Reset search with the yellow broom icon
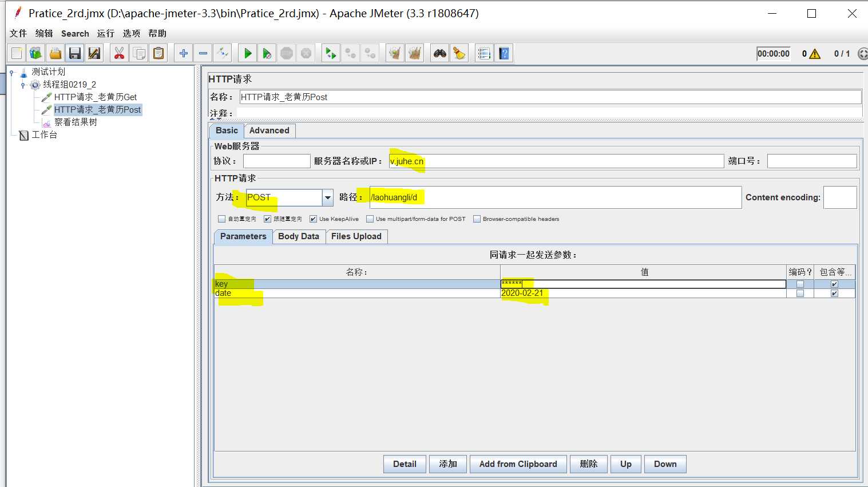 (x=459, y=53)
